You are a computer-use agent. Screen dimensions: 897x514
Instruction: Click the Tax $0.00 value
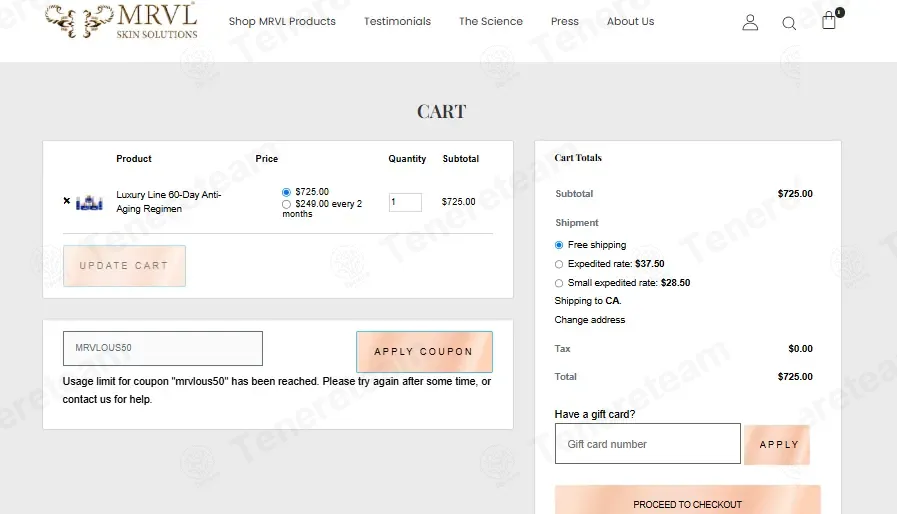click(800, 349)
